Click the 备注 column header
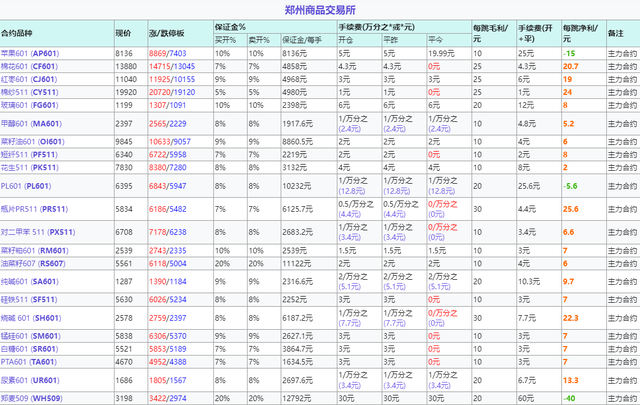Viewport: 640px width, 405px height. tap(616, 33)
